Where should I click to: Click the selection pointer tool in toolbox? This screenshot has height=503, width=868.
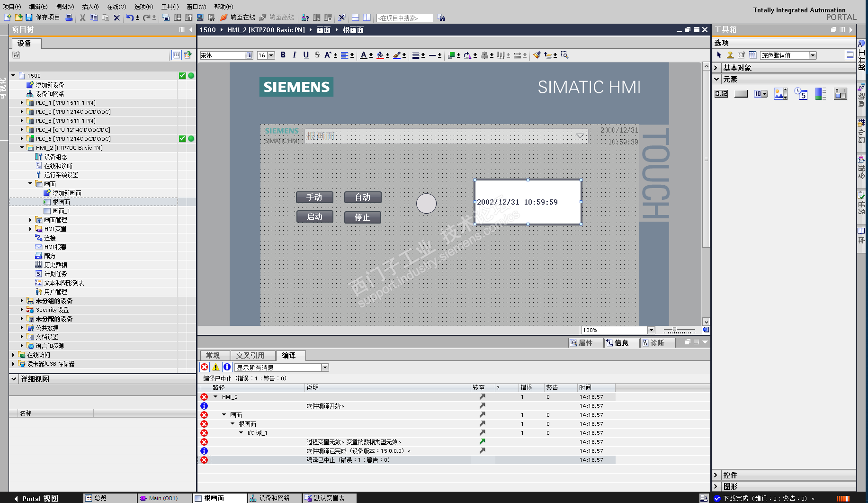pyautogui.click(x=719, y=55)
